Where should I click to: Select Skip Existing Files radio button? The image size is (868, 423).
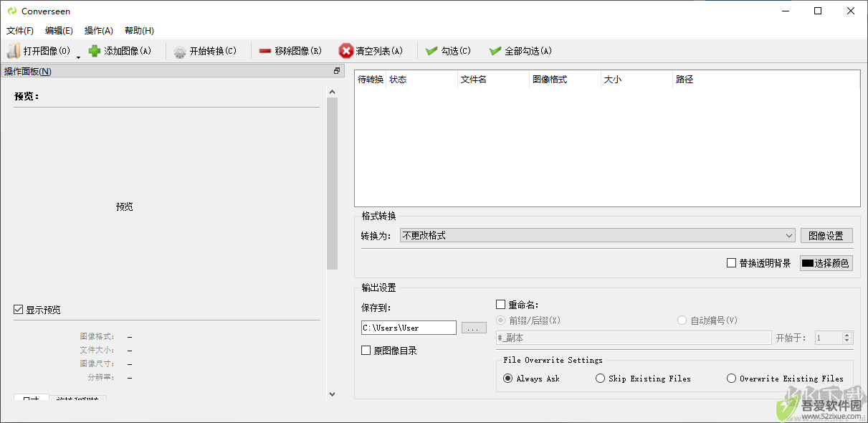(x=600, y=379)
